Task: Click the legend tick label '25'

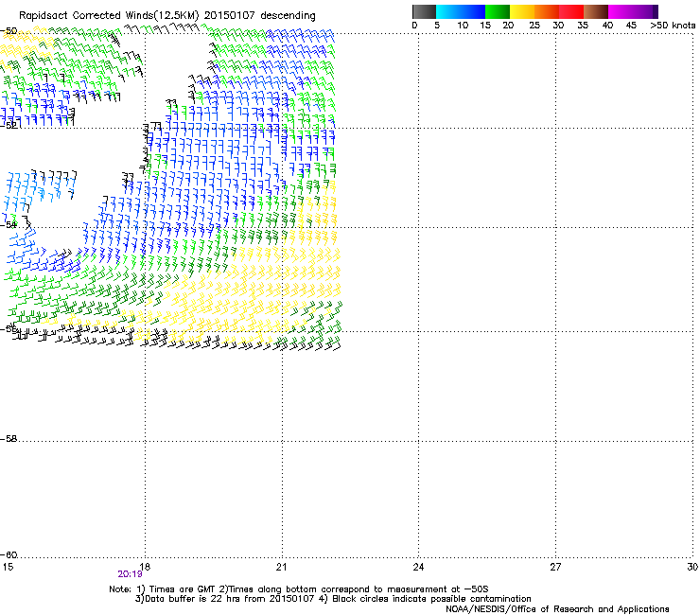Action: 534,26
